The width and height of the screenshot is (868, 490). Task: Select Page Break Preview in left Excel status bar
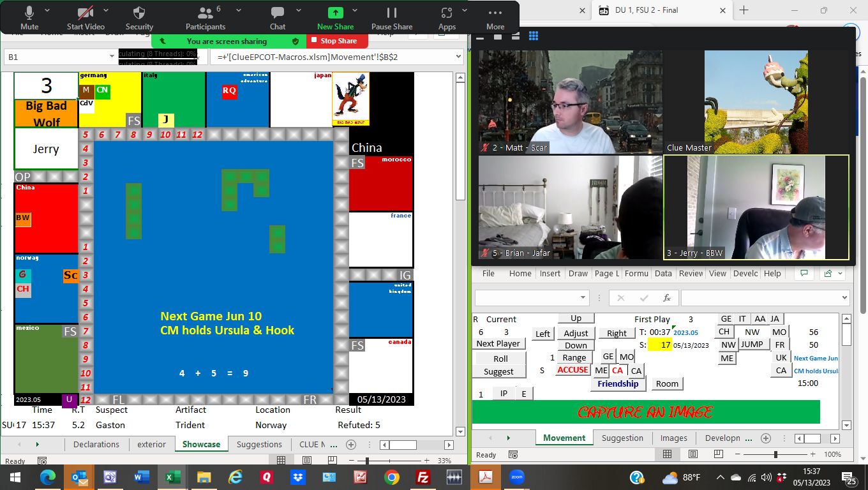click(334, 461)
